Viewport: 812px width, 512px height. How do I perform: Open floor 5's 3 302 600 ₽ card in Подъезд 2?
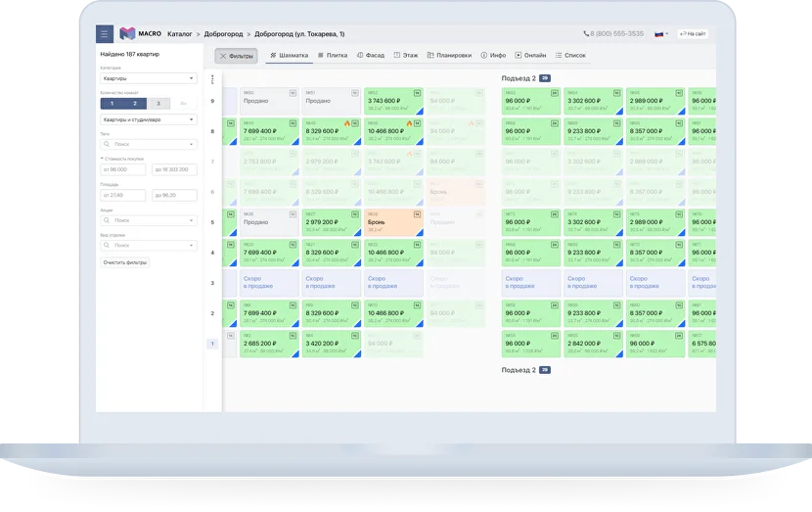(x=594, y=222)
